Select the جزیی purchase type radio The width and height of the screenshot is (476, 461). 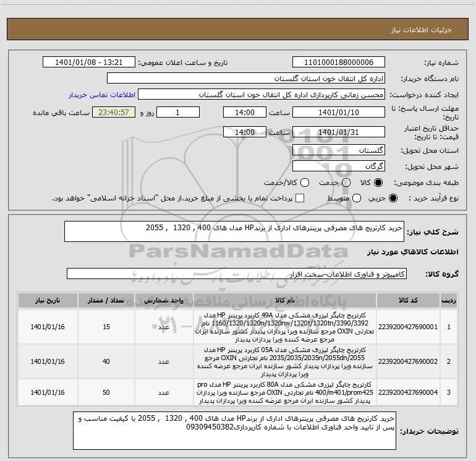[393, 198]
